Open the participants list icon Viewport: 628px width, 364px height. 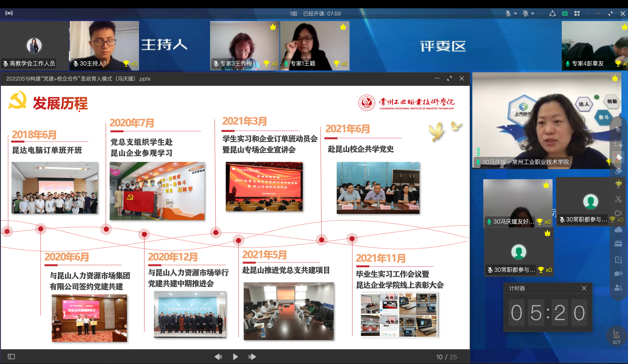tap(618, 288)
